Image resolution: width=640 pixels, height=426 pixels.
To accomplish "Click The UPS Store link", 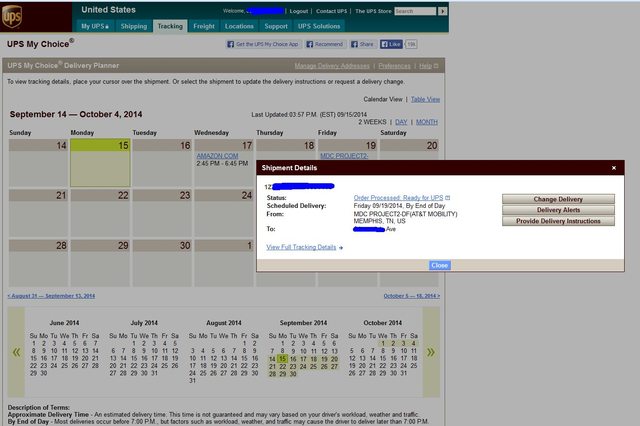I will click(x=373, y=11).
